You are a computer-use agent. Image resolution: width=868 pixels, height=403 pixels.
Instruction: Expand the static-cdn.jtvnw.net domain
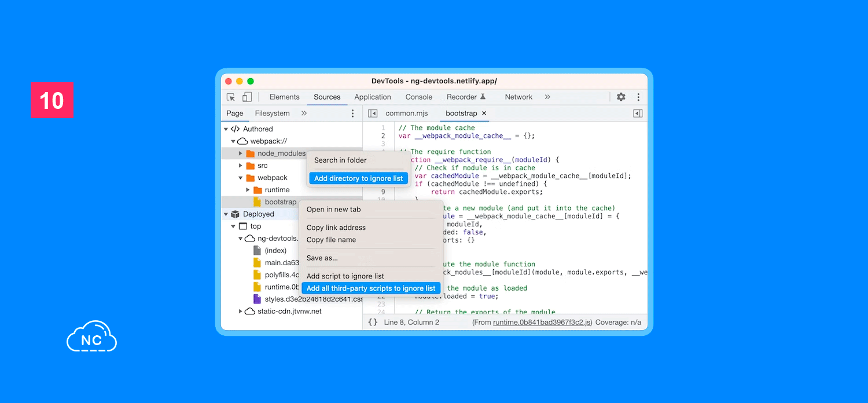pyautogui.click(x=241, y=312)
